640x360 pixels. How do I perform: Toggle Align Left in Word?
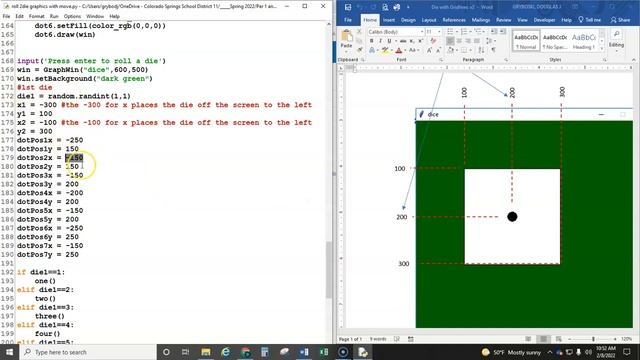[x=450, y=41]
